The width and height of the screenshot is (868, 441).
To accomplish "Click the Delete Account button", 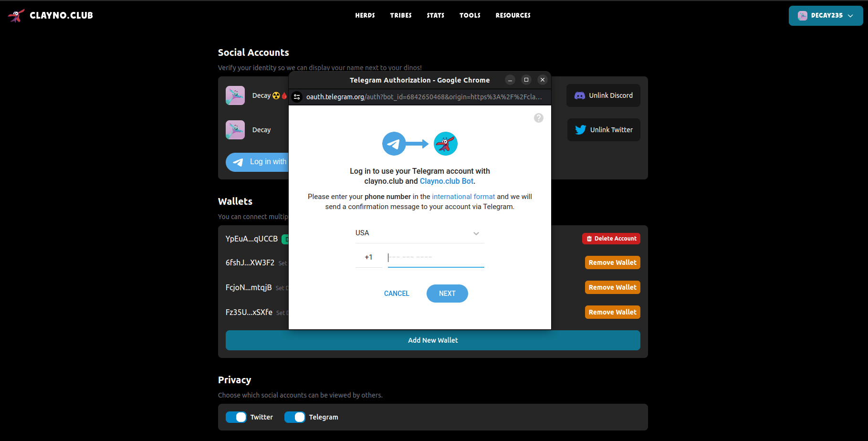I will pos(611,239).
